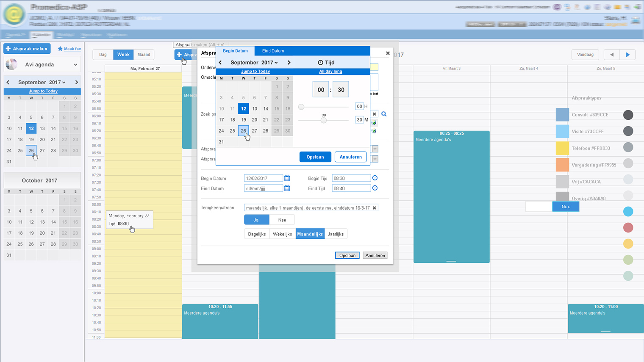The image size is (644, 362).
Task: Open the Eind Datum calendar picker icon
Action: coord(287,188)
